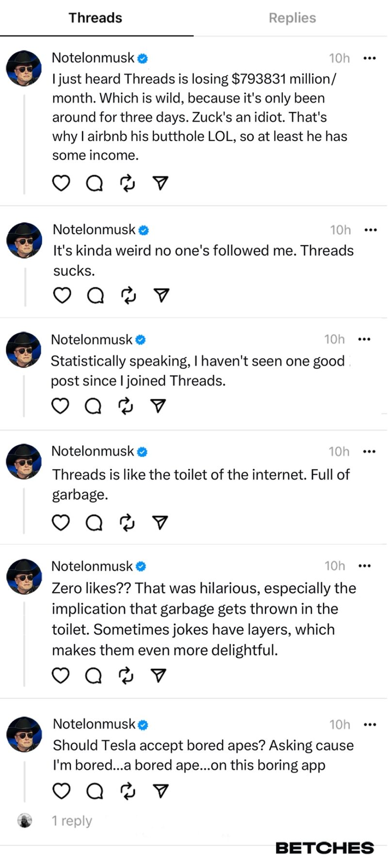The width and height of the screenshot is (388, 868).
Task: Open the reply composer on the zero likes post
Action: 94,675
